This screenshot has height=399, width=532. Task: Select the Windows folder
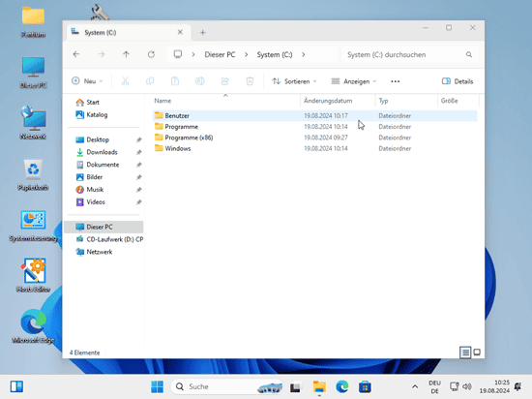coord(315,148)
